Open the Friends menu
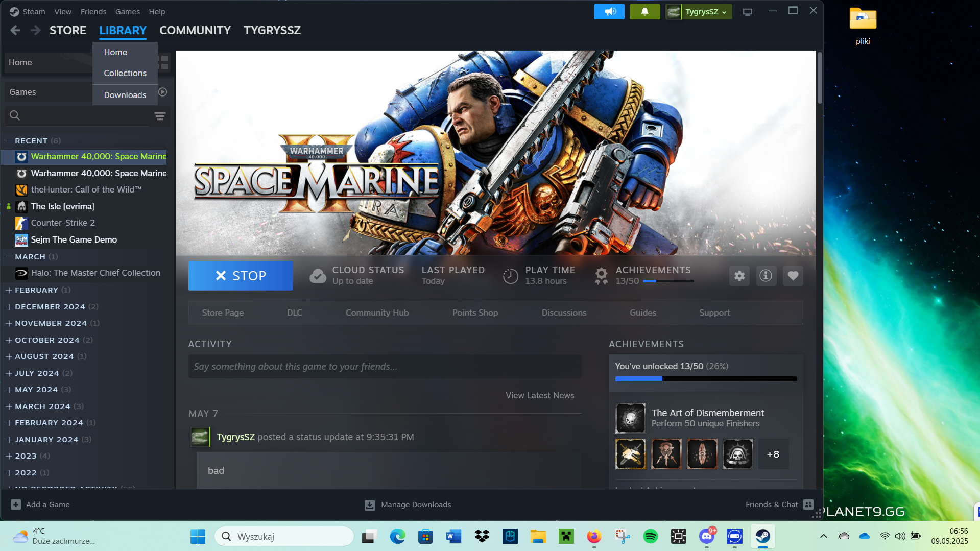980x551 pixels. click(93, 12)
